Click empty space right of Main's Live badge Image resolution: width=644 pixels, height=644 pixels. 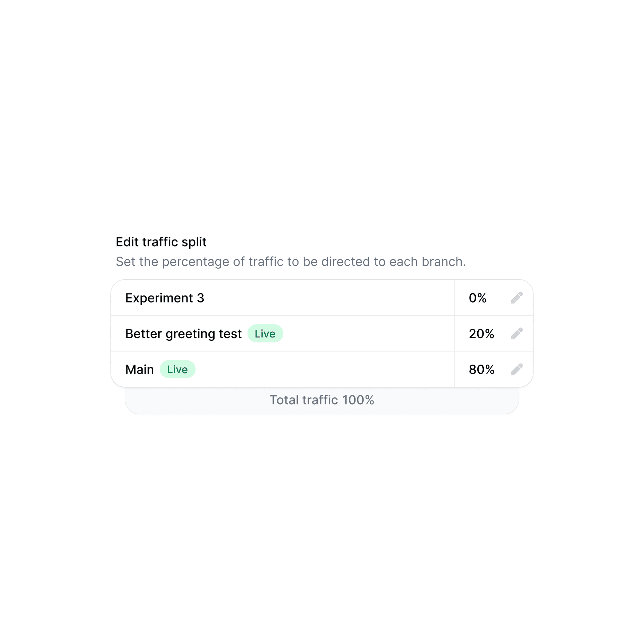click(x=322, y=370)
